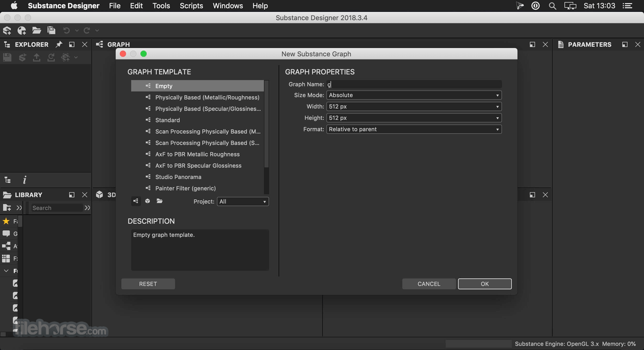Select the Studio Panorama template
The width and height of the screenshot is (644, 350).
coord(197,177)
